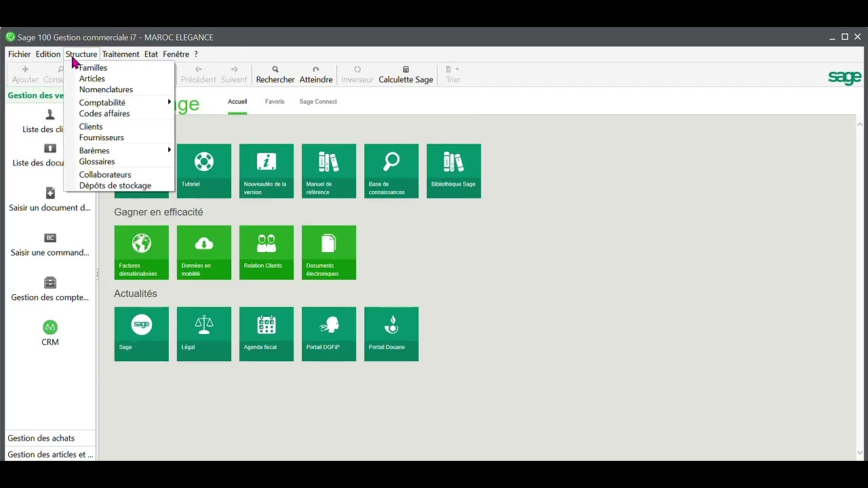
Task: Click the Précédent toolbar button
Action: [199, 75]
